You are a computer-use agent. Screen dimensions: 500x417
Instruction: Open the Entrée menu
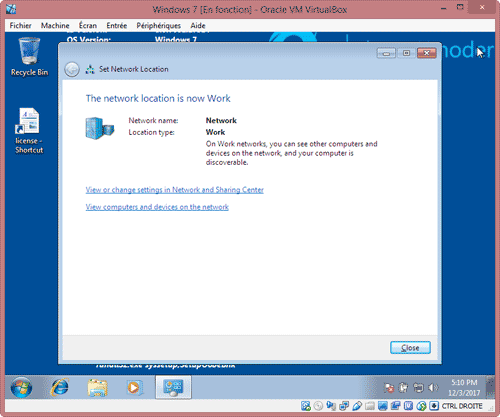click(x=117, y=26)
